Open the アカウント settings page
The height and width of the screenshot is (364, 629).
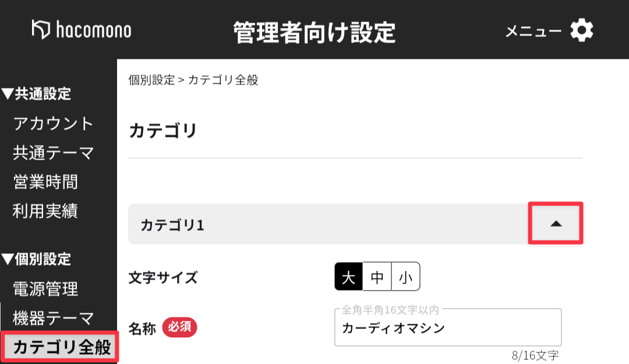pyautogui.click(x=53, y=123)
